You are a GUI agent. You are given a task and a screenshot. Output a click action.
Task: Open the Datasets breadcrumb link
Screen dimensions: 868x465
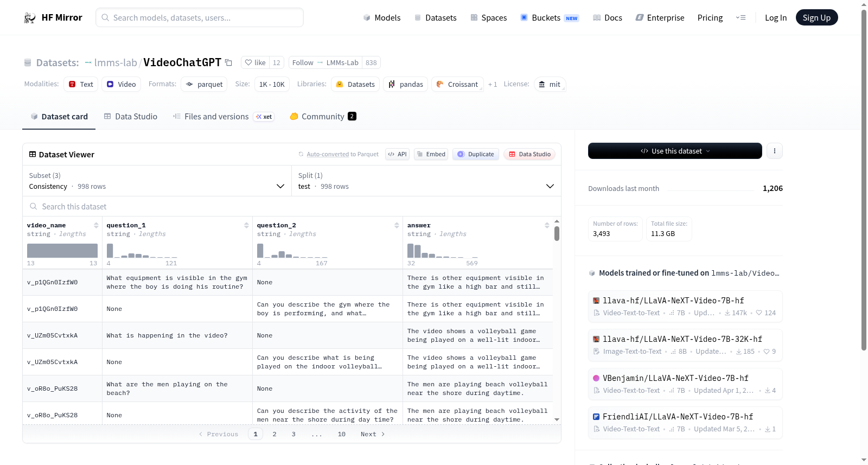pyautogui.click(x=58, y=62)
